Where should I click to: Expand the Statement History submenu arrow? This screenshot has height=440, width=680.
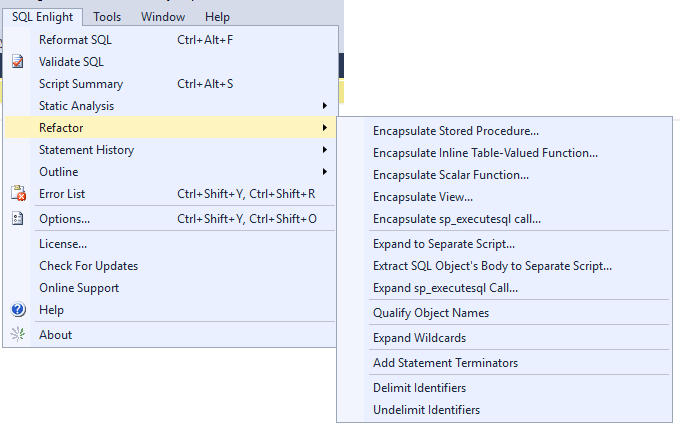[x=324, y=150]
